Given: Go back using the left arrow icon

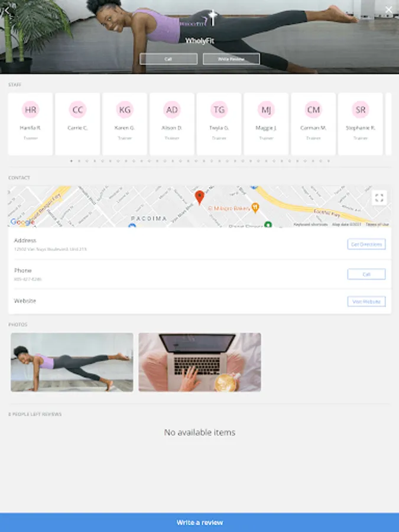Looking at the screenshot, I should pos(7,10).
